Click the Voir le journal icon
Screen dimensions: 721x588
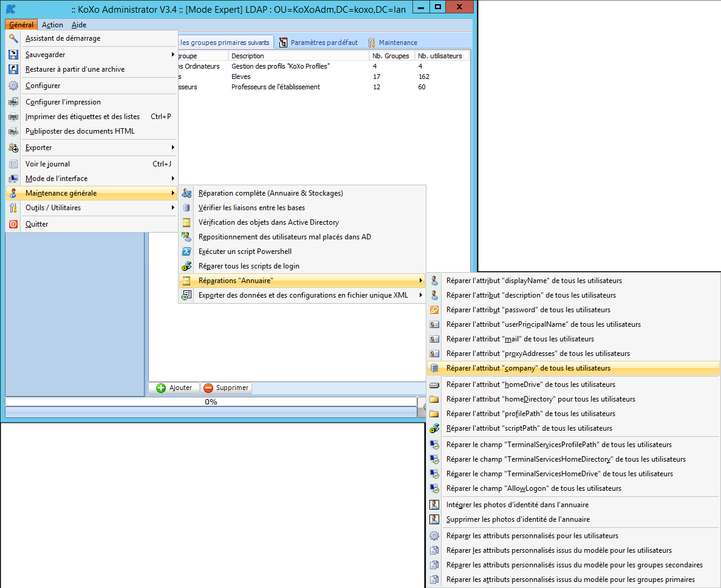tap(13, 164)
